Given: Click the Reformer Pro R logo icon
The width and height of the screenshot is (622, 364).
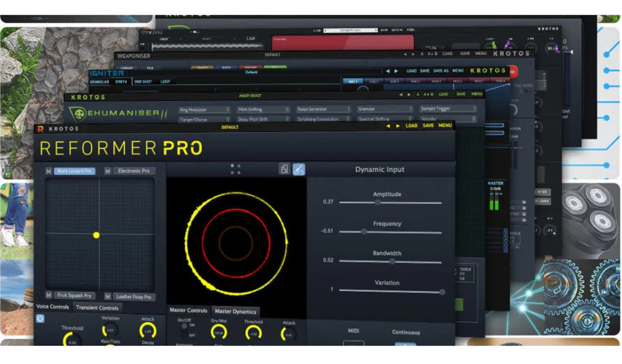Looking at the screenshot, I should tap(40, 129).
